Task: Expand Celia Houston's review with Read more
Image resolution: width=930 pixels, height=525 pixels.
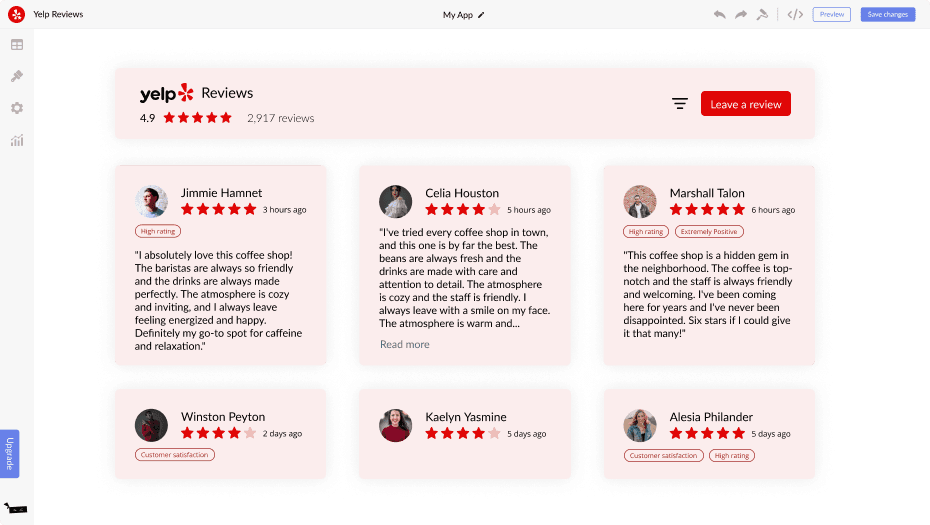Action: click(x=404, y=344)
